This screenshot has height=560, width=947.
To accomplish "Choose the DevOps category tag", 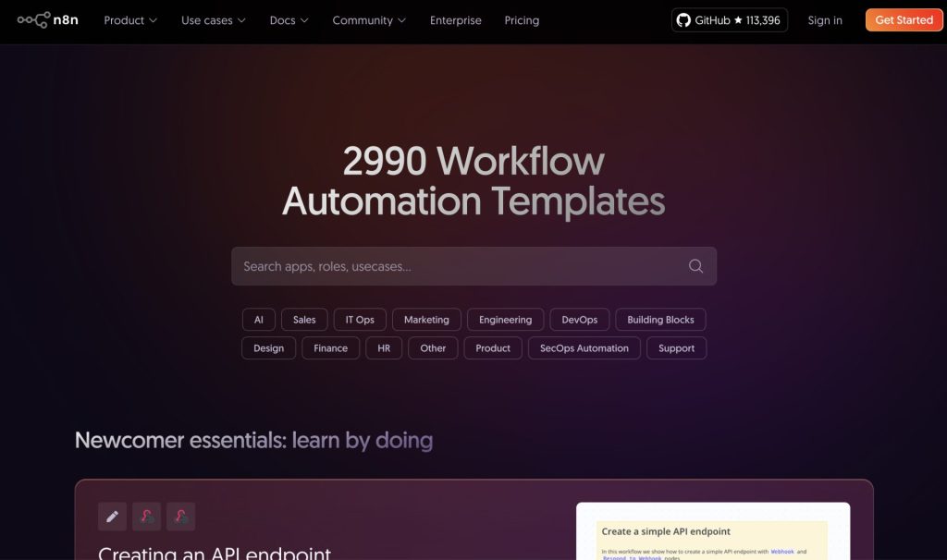I will tap(580, 320).
